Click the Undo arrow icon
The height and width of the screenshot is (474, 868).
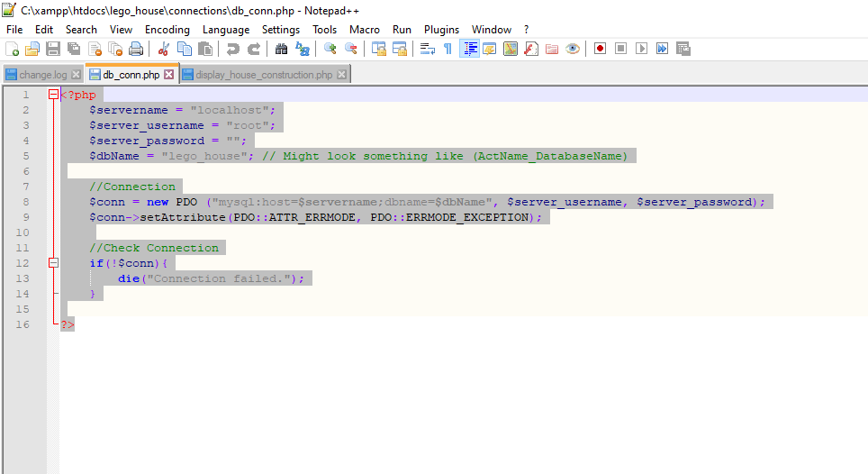(233, 49)
